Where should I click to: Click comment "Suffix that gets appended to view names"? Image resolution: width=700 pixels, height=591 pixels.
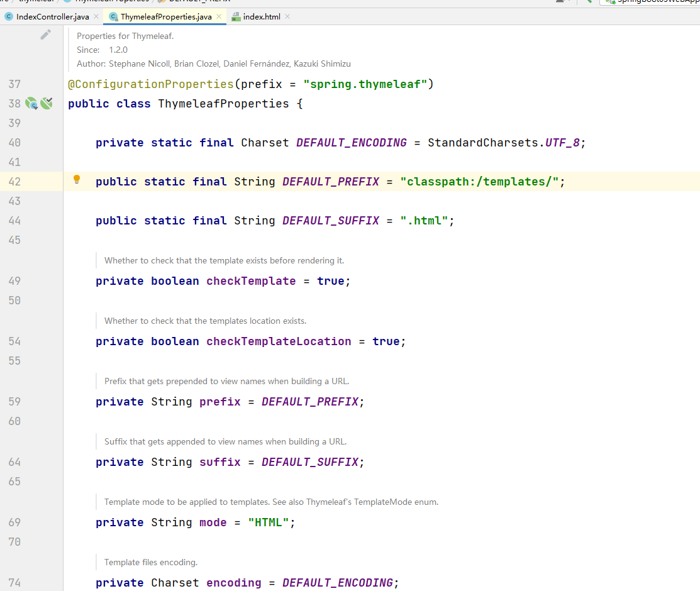(225, 441)
